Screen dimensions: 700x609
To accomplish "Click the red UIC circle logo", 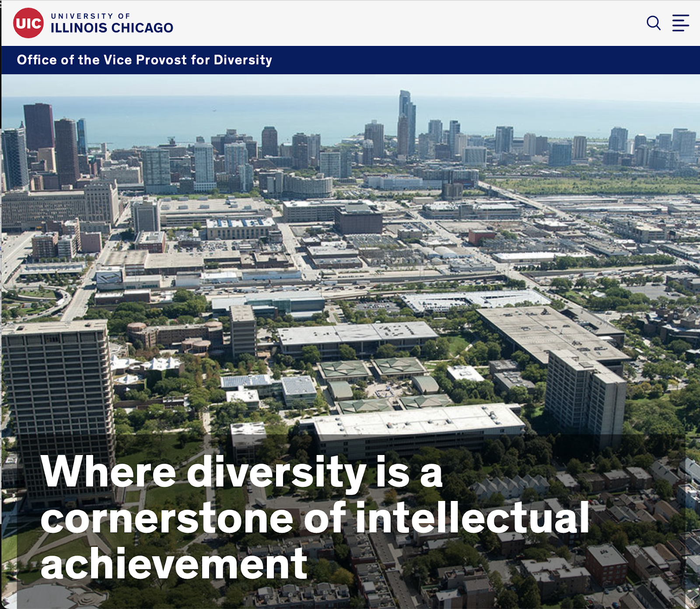I will pos(28,23).
